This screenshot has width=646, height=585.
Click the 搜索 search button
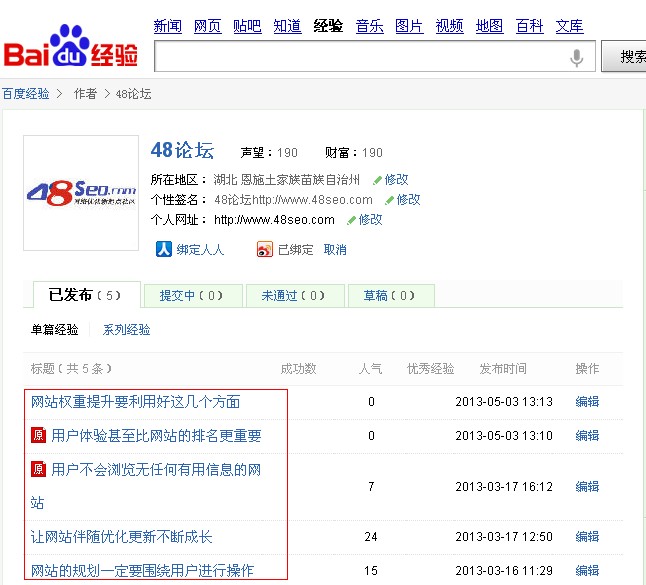[x=624, y=56]
